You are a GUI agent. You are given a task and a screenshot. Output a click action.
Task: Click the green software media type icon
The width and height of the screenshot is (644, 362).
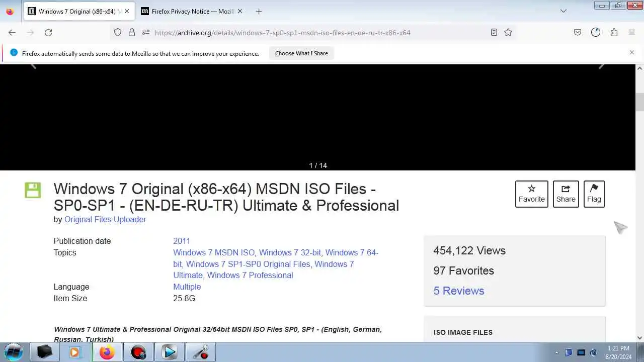pos(33,190)
